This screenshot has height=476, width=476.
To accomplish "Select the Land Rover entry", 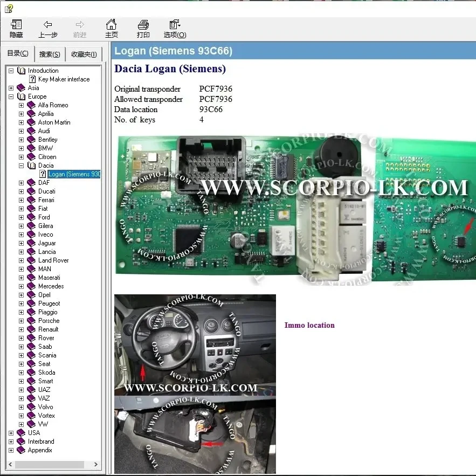I will (53, 260).
